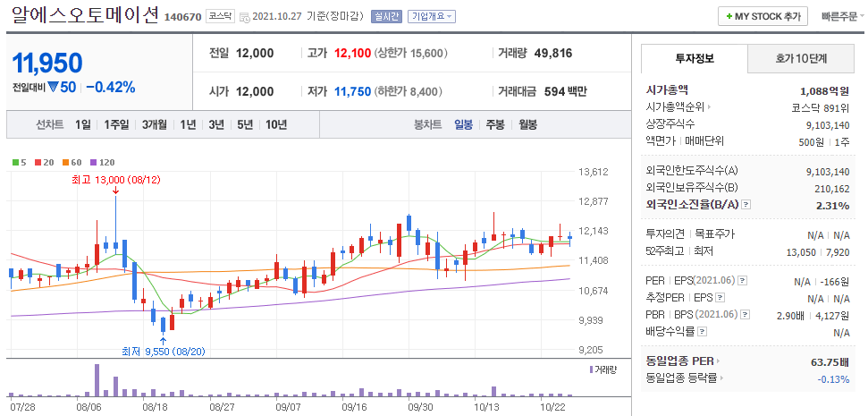Click the 하한가 8,400 text
868x416 pixels.
[x=409, y=91]
